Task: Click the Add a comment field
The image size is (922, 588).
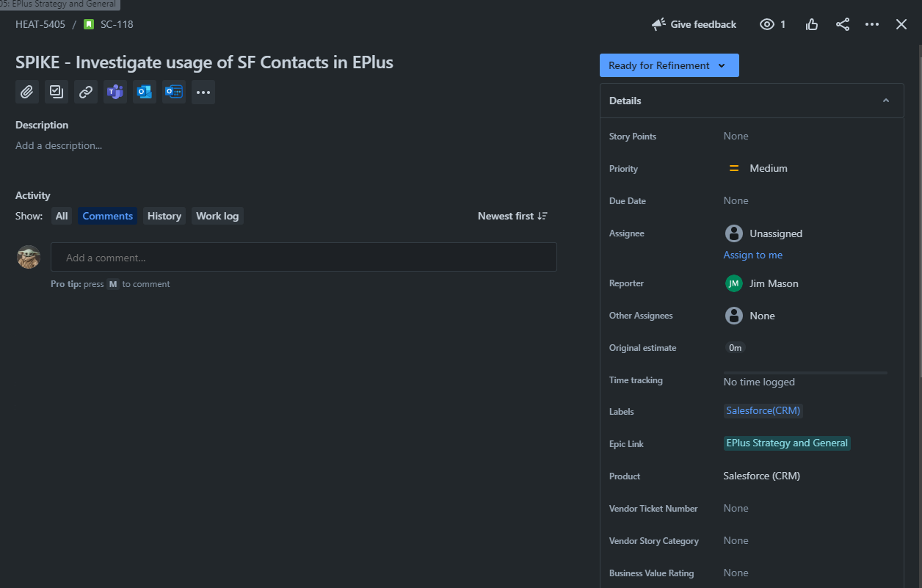Action: [304, 258]
